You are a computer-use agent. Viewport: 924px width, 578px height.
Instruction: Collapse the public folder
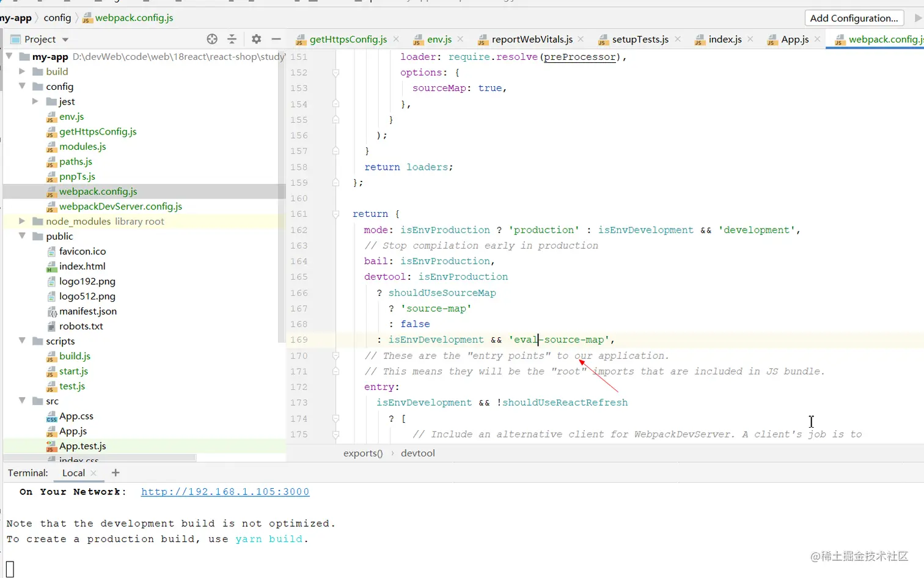click(x=22, y=236)
